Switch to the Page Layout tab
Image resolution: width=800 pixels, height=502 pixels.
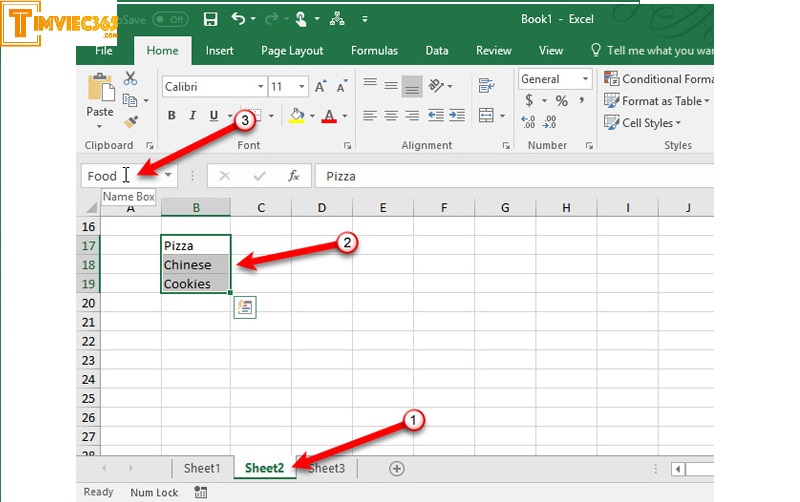292,51
